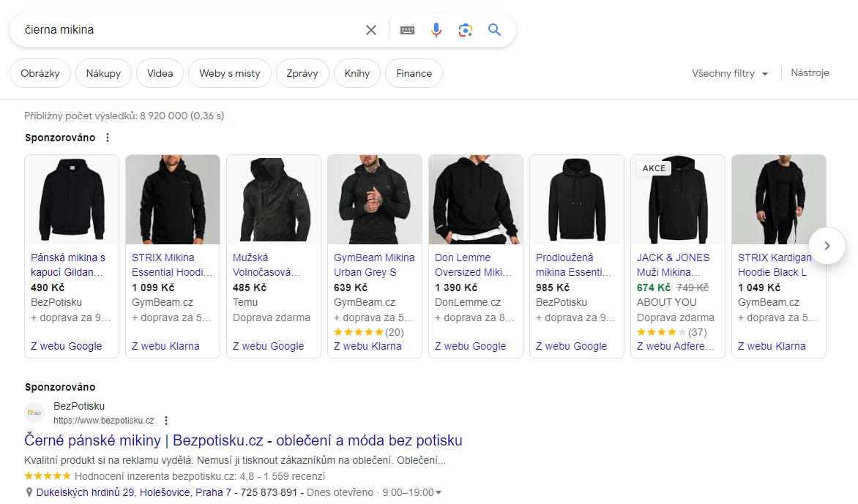Click the Temu seller name
The image size is (858, 504).
click(245, 302)
